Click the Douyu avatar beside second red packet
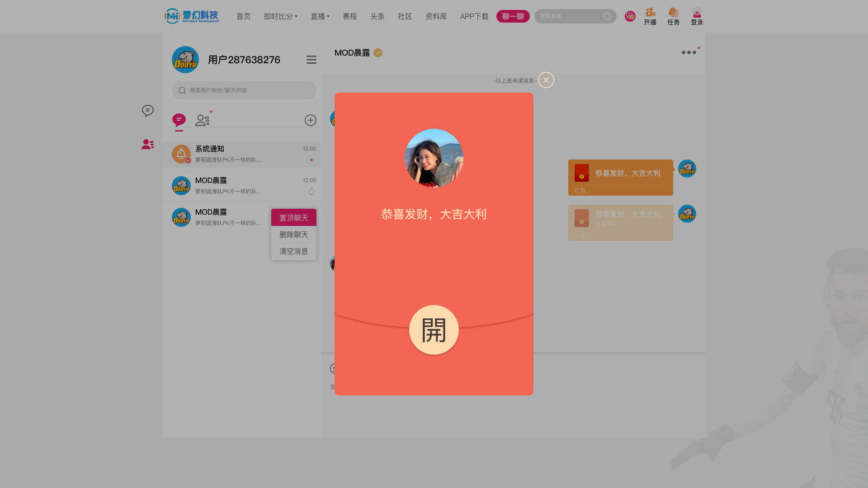The width and height of the screenshot is (868, 488). [687, 214]
